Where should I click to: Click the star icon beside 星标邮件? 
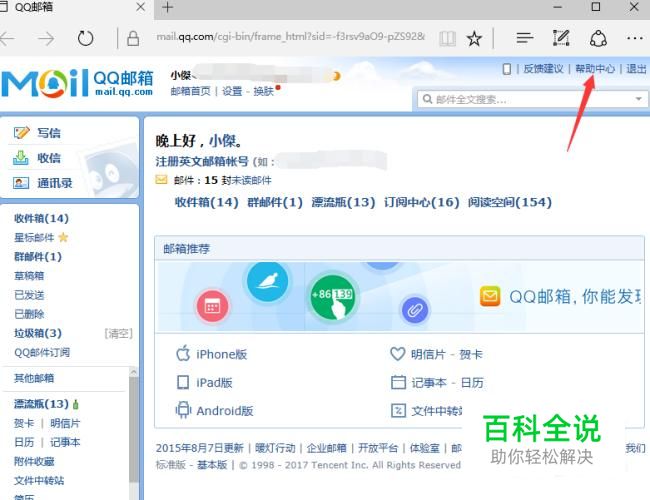[63, 237]
